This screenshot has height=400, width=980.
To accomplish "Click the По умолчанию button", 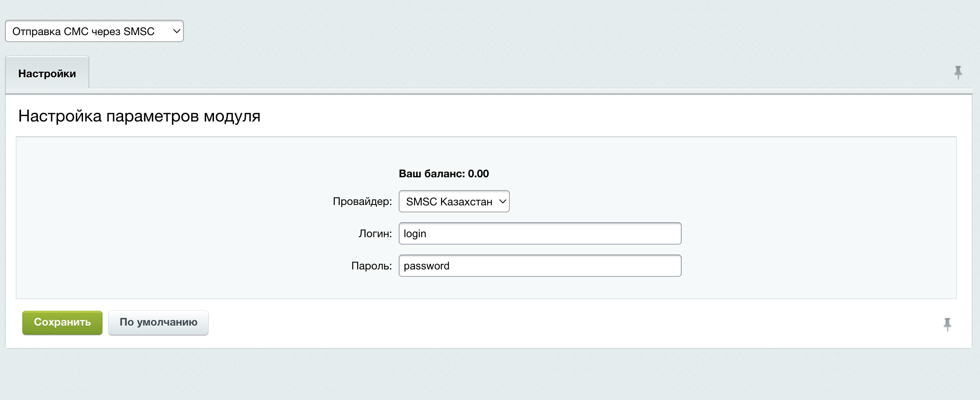I will click(x=158, y=322).
